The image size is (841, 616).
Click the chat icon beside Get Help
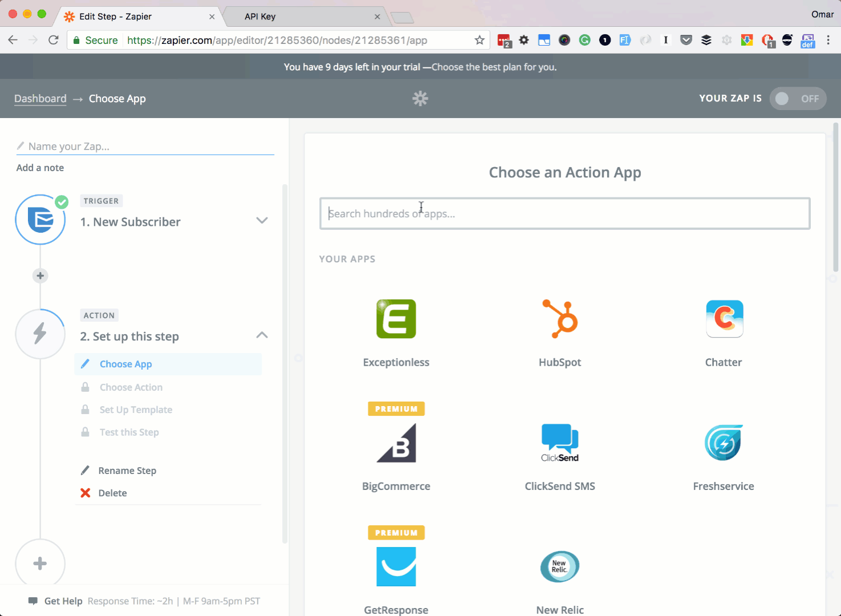pos(33,601)
